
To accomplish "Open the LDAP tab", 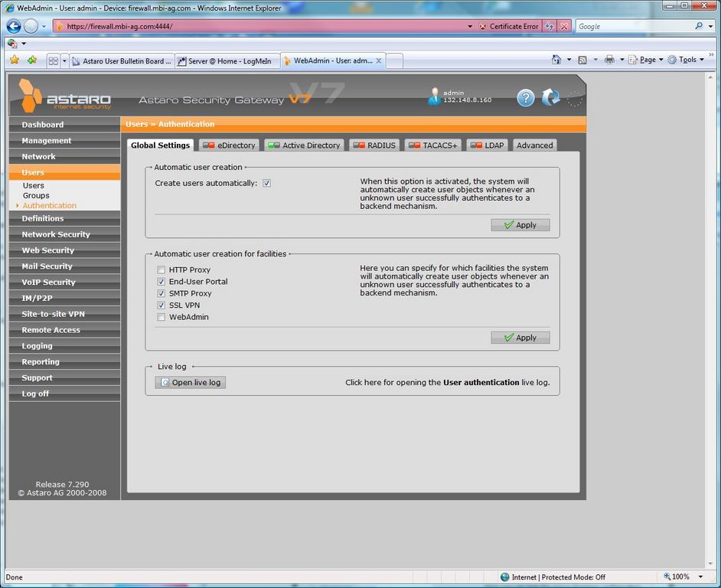I will 487,145.
